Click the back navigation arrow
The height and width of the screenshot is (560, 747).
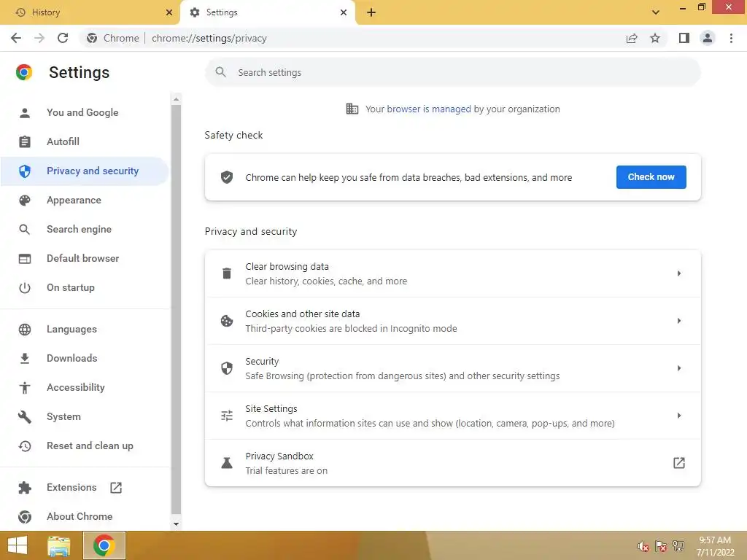tap(16, 38)
